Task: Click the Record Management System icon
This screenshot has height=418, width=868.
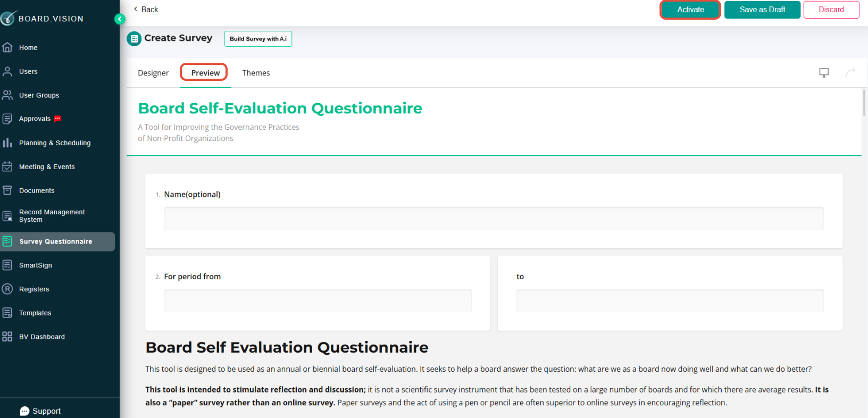Action: [x=7, y=216]
